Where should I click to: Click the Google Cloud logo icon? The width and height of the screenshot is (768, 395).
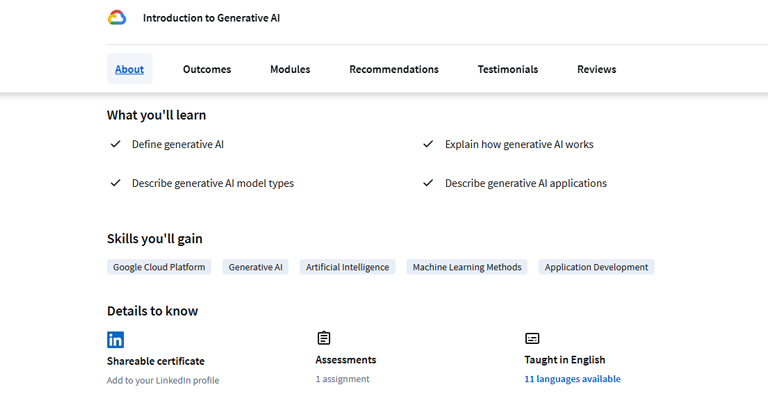click(x=117, y=18)
